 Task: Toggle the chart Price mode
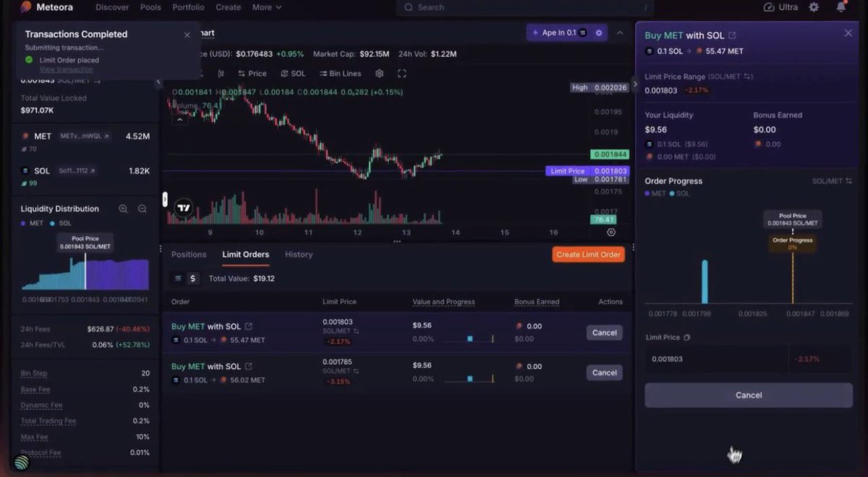click(252, 74)
